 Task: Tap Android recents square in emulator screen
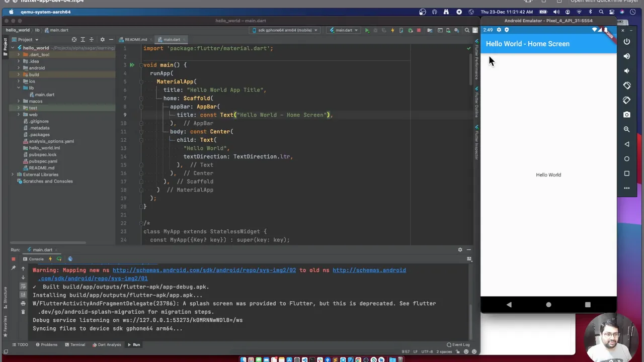click(588, 305)
